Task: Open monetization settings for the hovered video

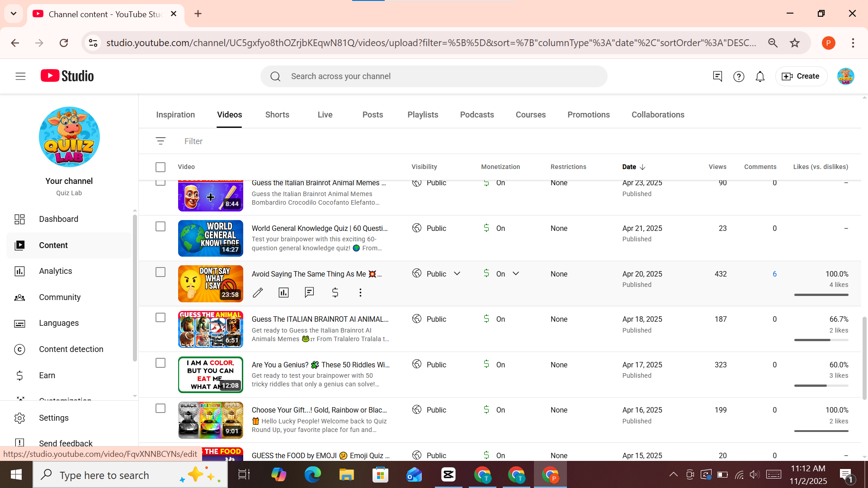Action: (335, 292)
